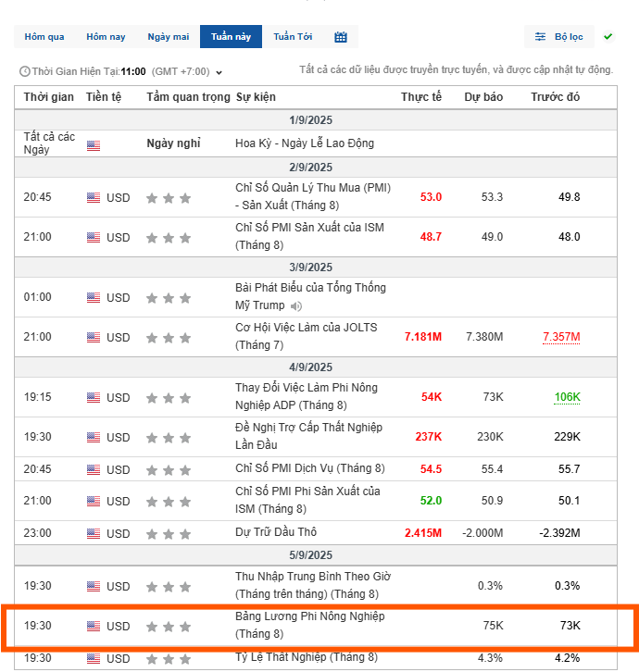Viewport: 639px width, 672px height.
Task: Switch to the Ngày mai tab
Action: (x=169, y=36)
